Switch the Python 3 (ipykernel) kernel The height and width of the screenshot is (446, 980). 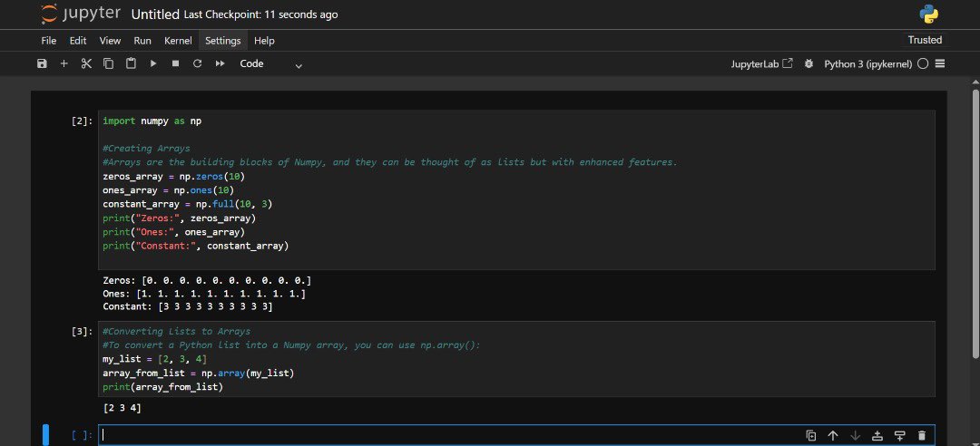[867, 63]
